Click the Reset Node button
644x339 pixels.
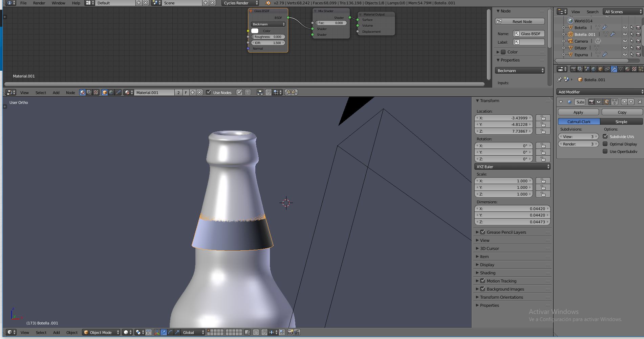520,21
